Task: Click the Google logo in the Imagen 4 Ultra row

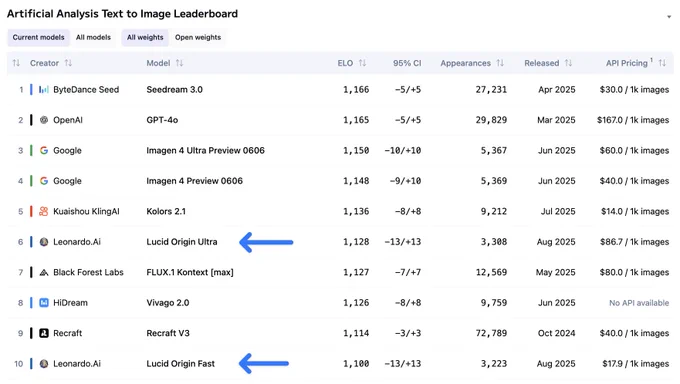Action: (44, 151)
